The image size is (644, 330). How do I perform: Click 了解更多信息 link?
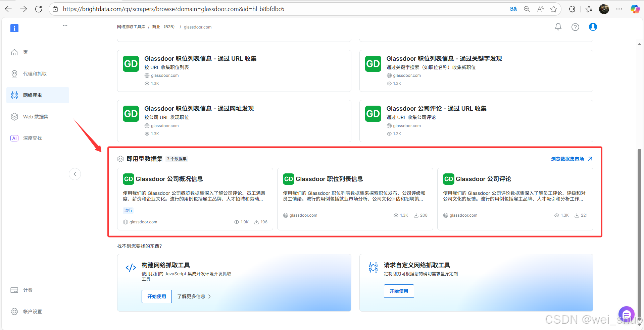coord(194,296)
